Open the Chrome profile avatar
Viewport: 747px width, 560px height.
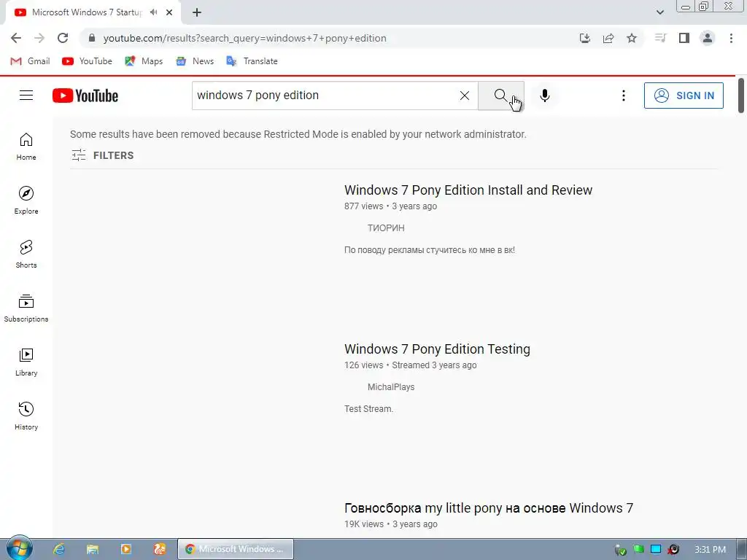tap(708, 38)
